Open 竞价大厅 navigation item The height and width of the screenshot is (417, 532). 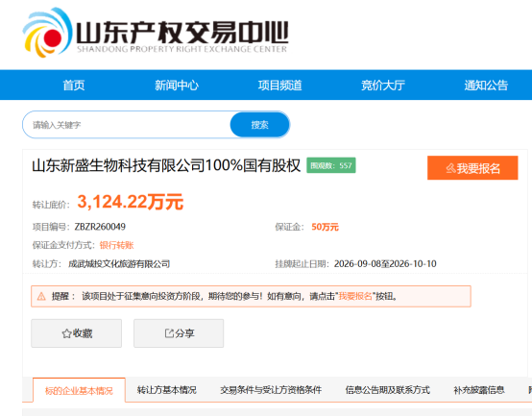coord(383,86)
